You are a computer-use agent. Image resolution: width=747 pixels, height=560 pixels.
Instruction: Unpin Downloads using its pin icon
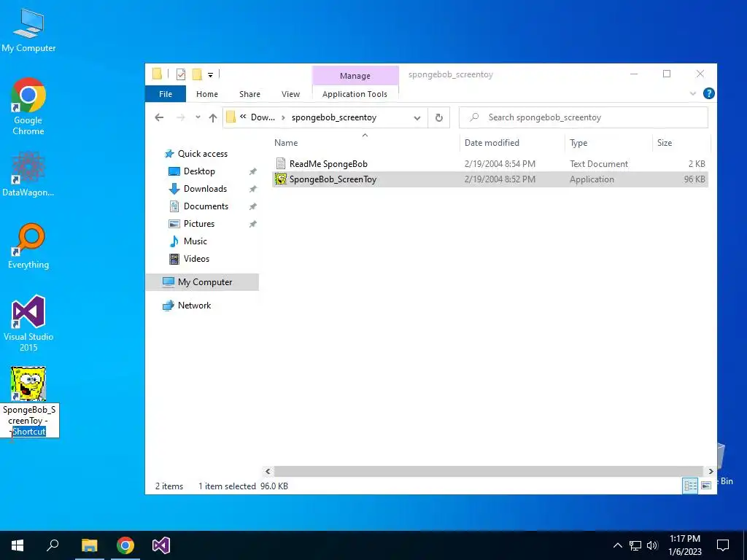coord(253,189)
